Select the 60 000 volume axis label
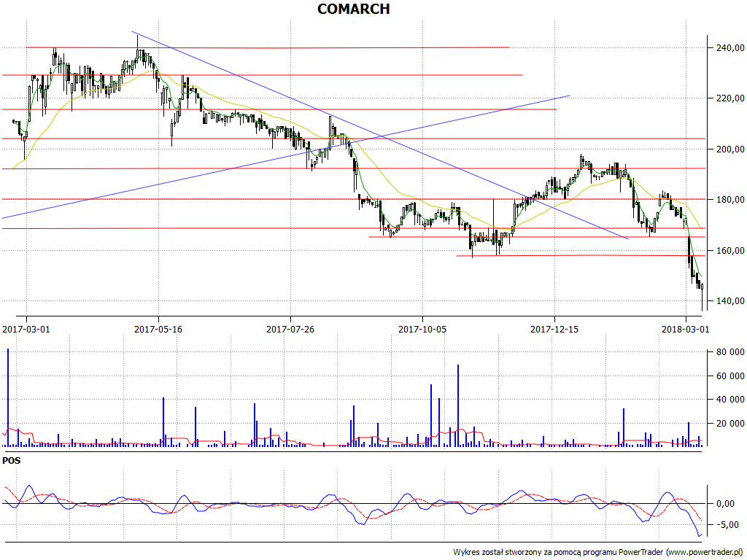The height and width of the screenshot is (560, 747). click(x=730, y=376)
